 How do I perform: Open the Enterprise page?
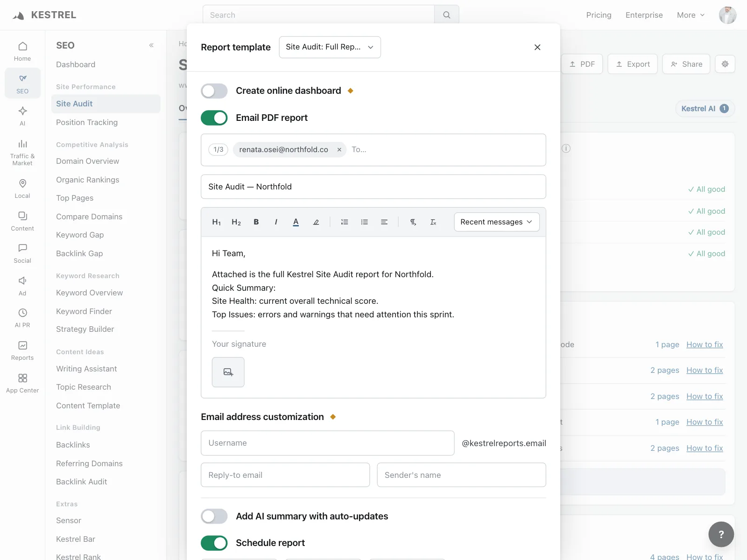[x=644, y=15]
